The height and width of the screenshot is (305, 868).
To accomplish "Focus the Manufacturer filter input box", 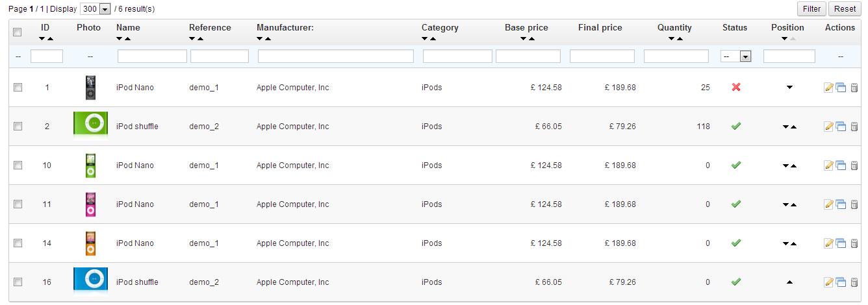I will 335,56.
